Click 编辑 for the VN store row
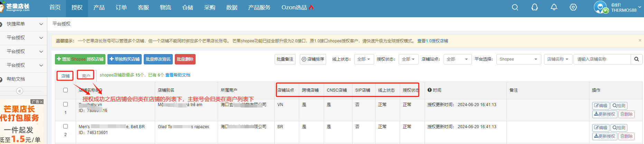This screenshot has width=644, height=144. coord(600,106)
